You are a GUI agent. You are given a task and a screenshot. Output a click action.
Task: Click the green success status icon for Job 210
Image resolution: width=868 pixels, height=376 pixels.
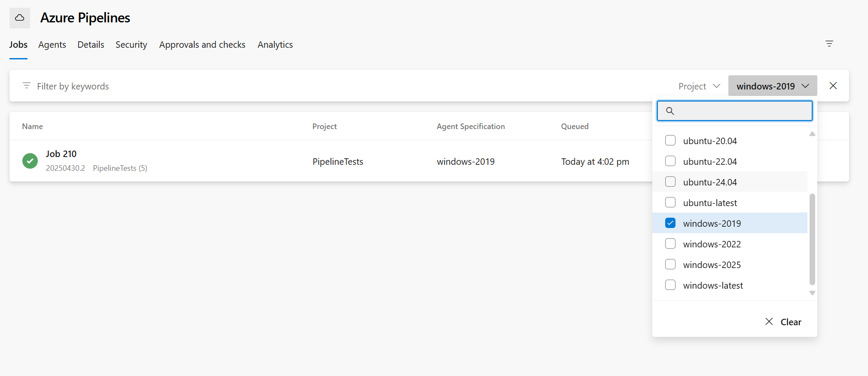point(30,161)
